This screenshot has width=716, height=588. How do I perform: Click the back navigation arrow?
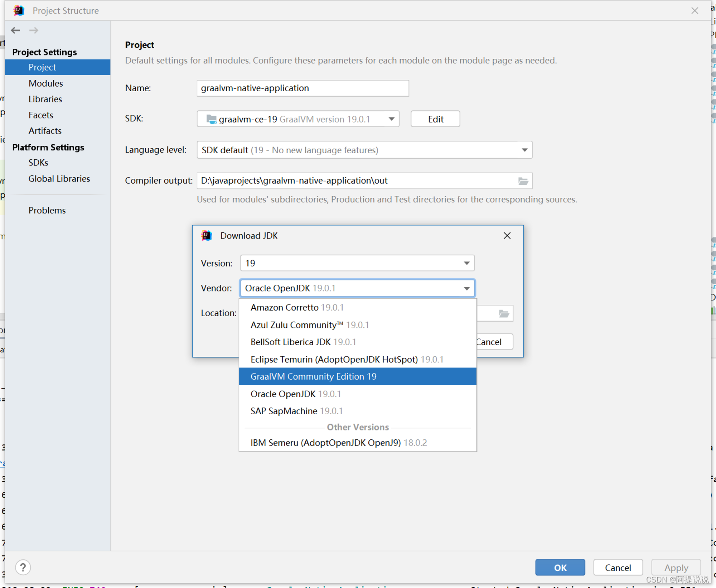point(15,30)
